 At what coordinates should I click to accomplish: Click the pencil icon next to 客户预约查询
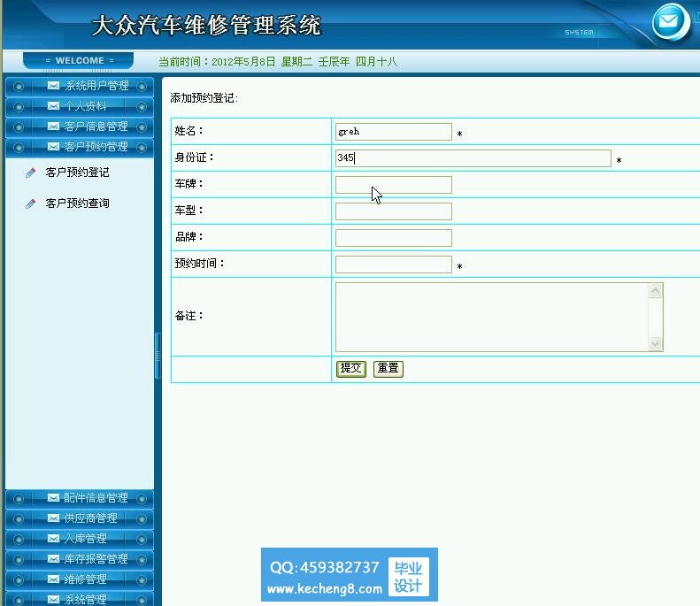click(30, 204)
